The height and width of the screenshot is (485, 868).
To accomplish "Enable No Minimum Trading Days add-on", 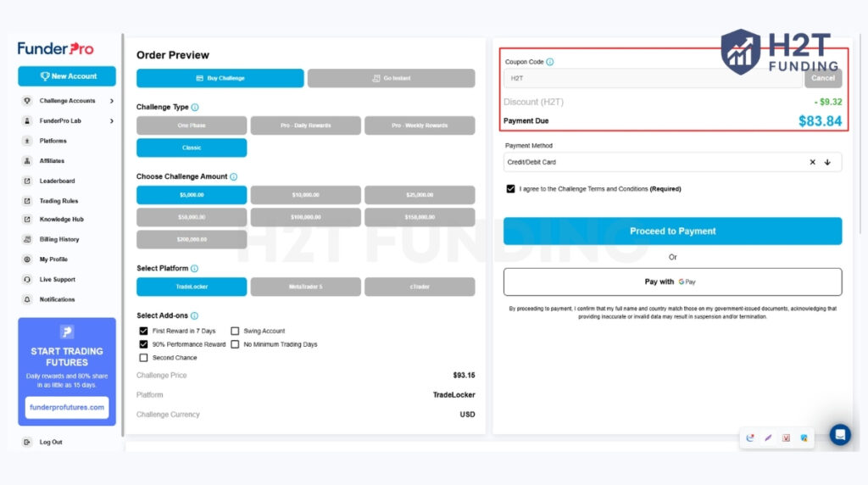I will tap(235, 343).
